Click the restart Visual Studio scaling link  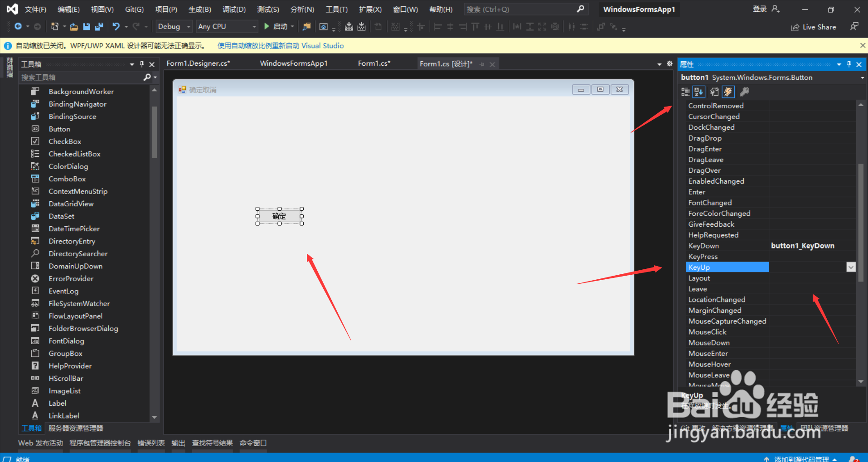[x=281, y=46]
